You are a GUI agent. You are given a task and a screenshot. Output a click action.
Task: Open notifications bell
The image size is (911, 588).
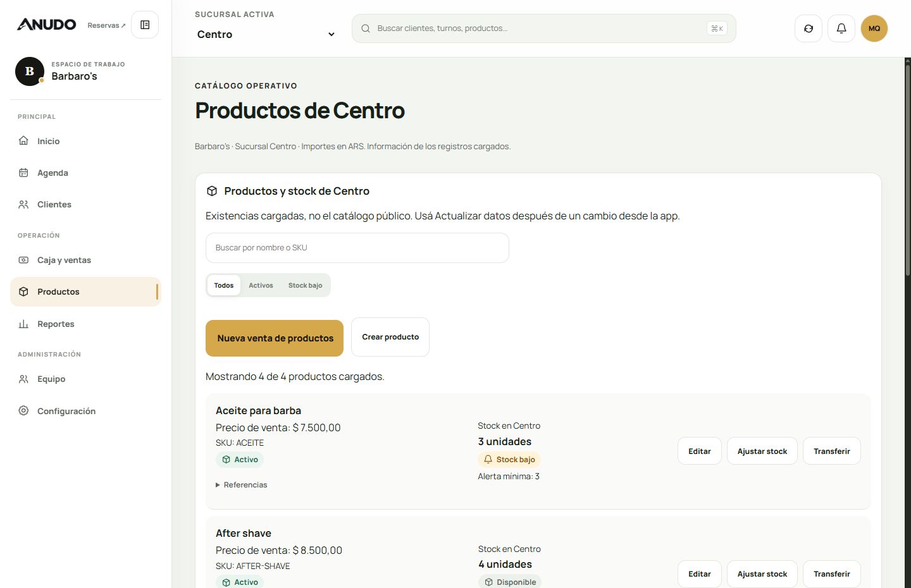pos(841,28)
